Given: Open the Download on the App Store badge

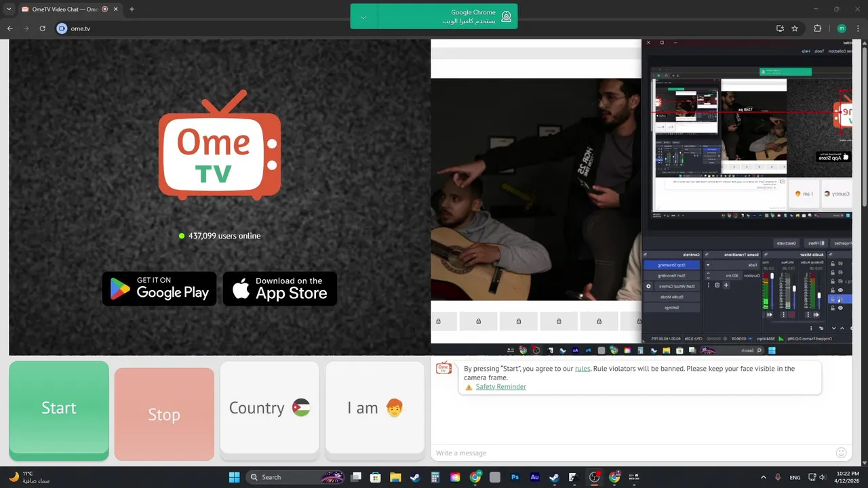Looking at the screenshot, I should [280, 289].
